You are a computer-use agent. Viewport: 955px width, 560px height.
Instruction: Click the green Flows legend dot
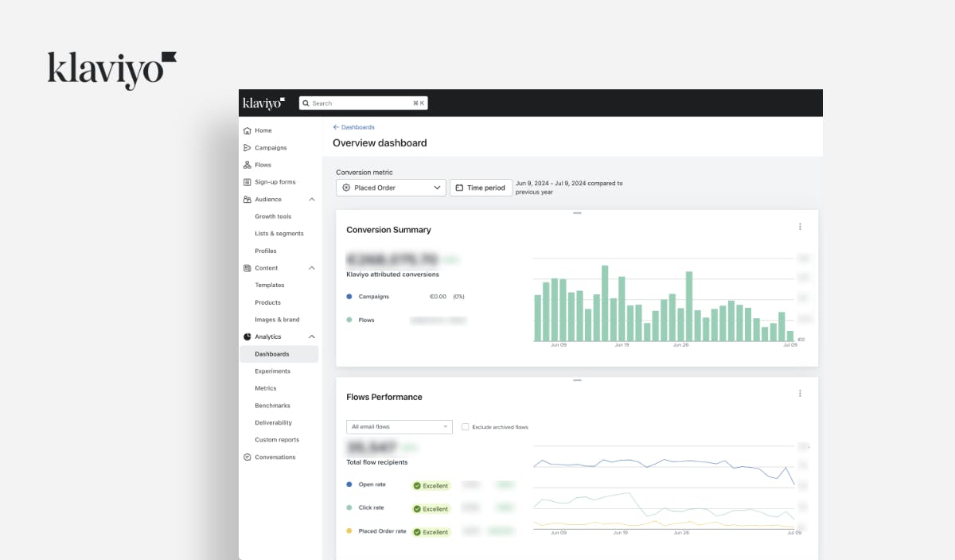click(349, 320)
